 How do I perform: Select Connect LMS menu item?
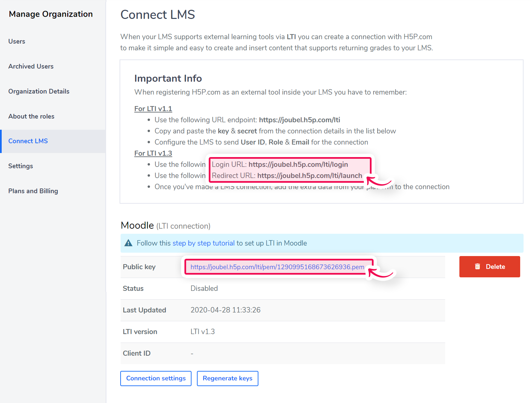28,141
